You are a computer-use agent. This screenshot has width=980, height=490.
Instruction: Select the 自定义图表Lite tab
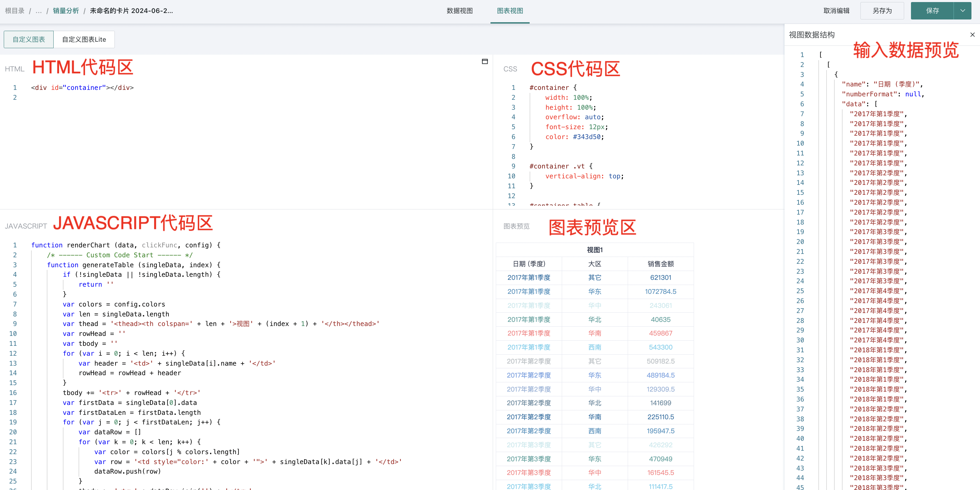[84, 40]
